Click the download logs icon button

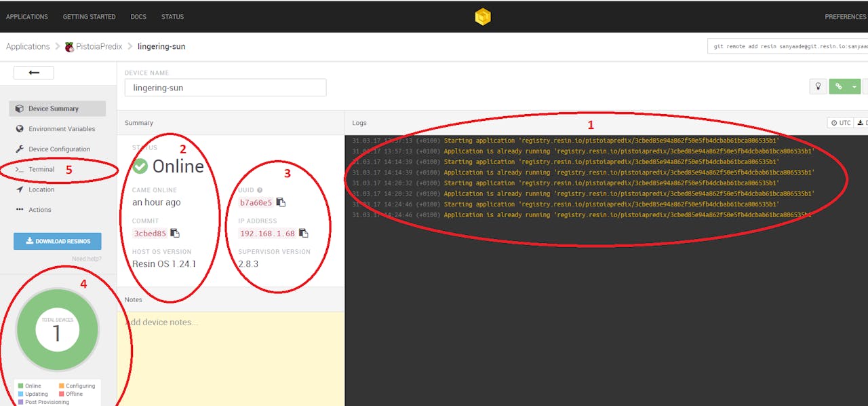[x=862, y=123]
